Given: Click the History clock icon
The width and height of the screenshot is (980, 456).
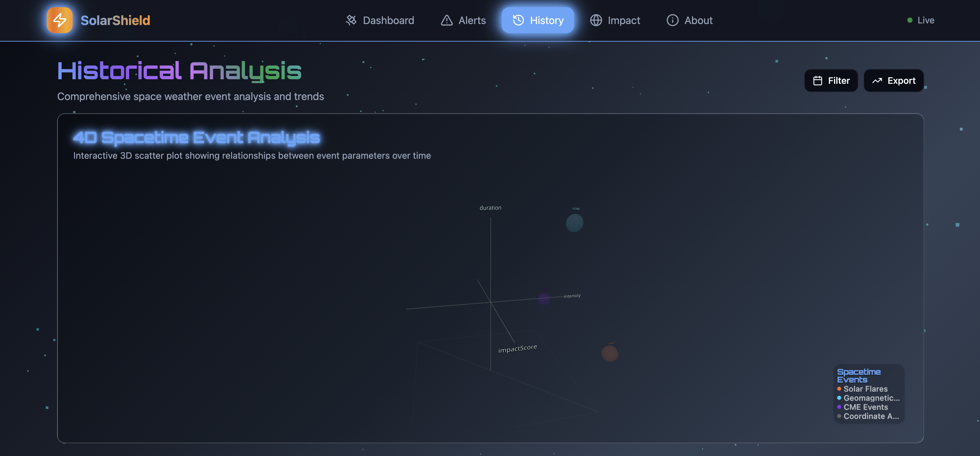Looking at the screenshot, I should point(518,20).
